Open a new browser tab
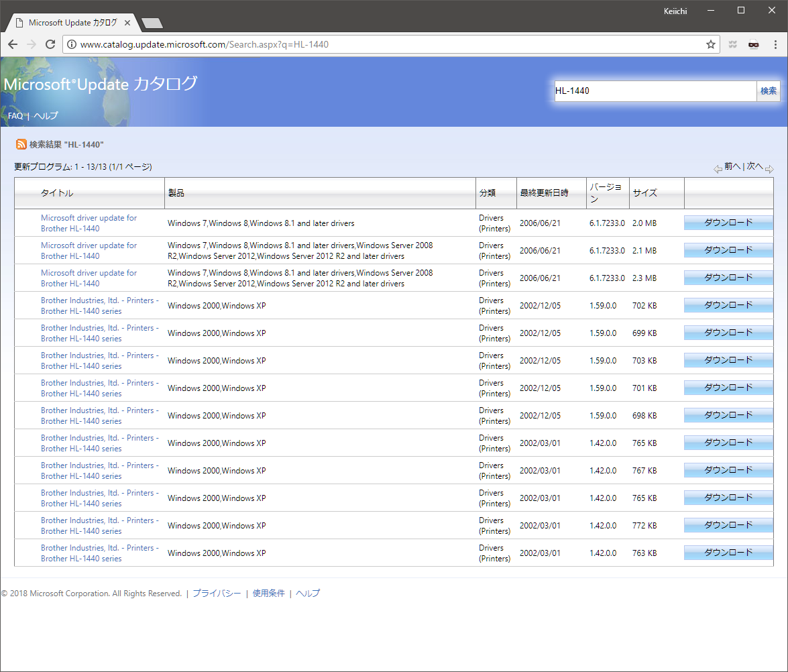The image size is (788, 672). coord(152,23)
